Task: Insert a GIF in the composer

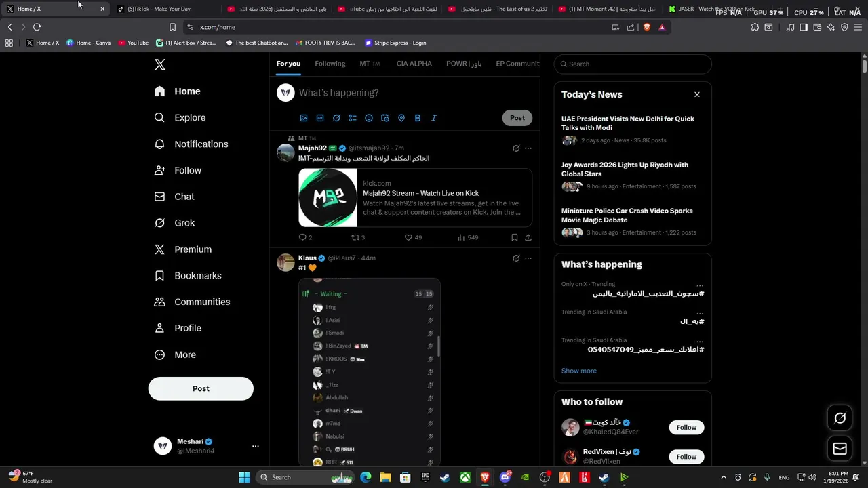Action: pyautogui.click(x=320, y=118)
